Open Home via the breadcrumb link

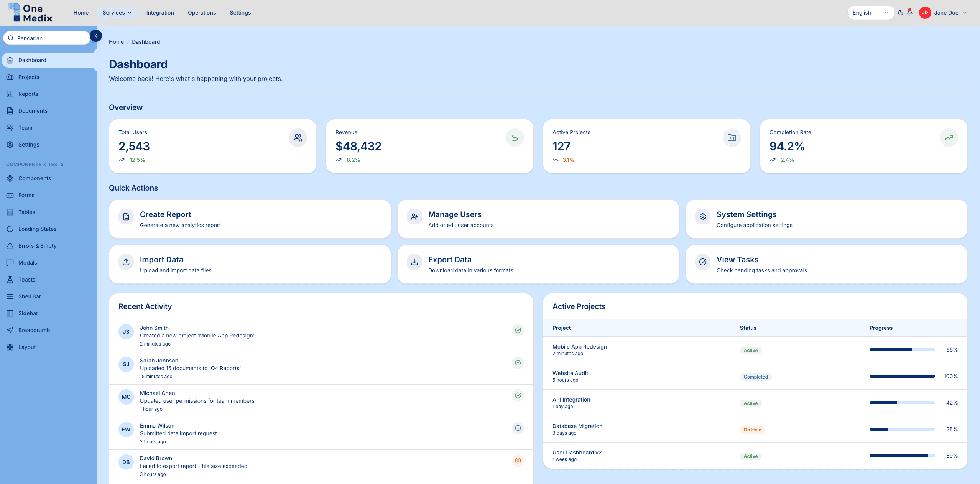116,41
